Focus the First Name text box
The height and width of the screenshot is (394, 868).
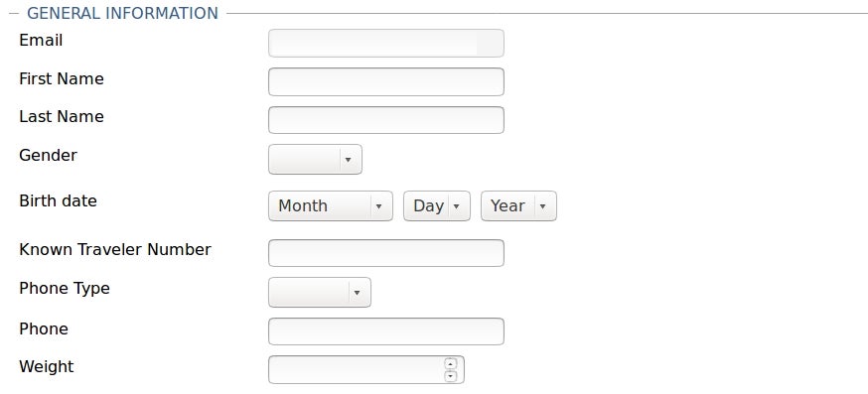[386, 82]
